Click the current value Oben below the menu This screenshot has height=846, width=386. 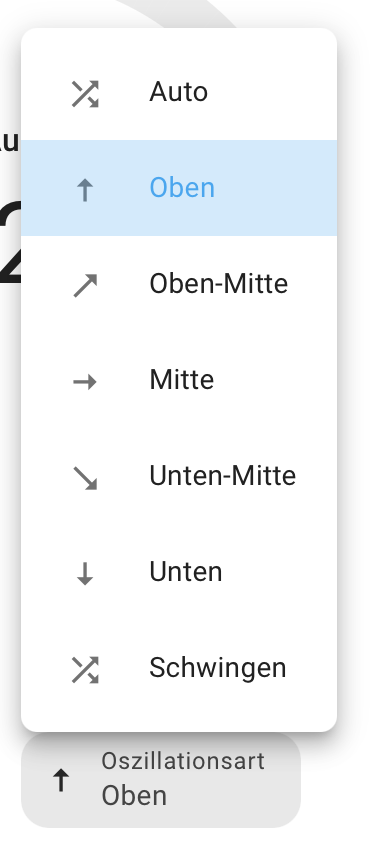coord(134,796)
